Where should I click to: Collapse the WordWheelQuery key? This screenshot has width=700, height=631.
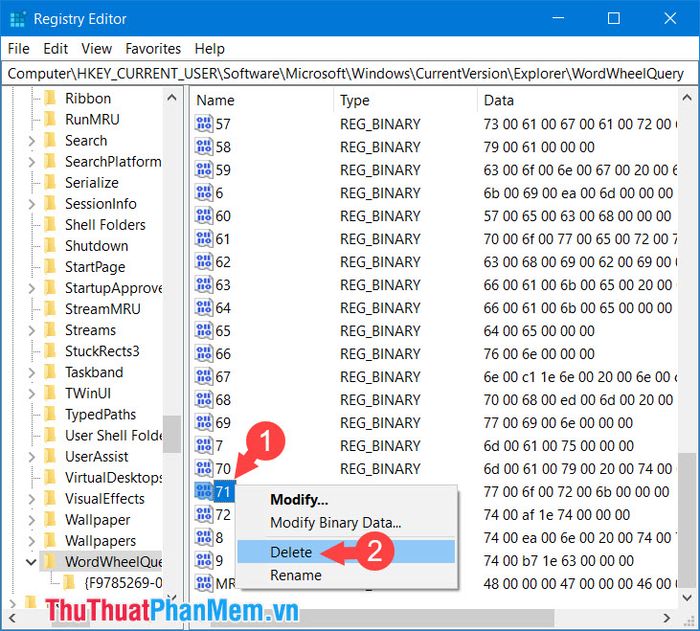pyautogui.click(x=31, y=562)
